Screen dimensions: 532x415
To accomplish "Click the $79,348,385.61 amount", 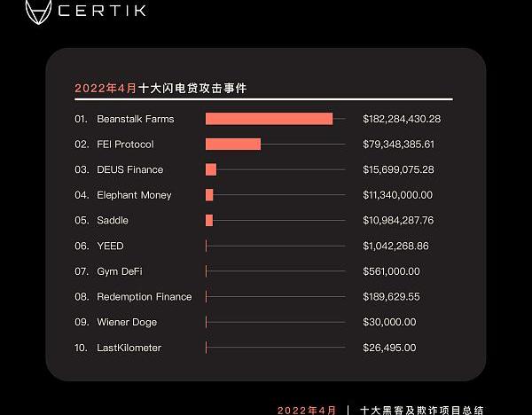I will click(398, 145).
